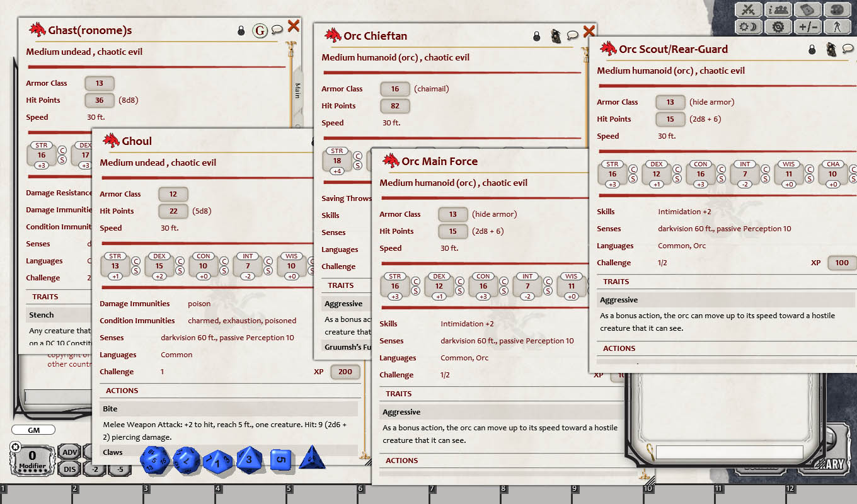Open the +/- Modifiers window icon
This screenshot has width=857, height=504.
[x=807, y=26]
